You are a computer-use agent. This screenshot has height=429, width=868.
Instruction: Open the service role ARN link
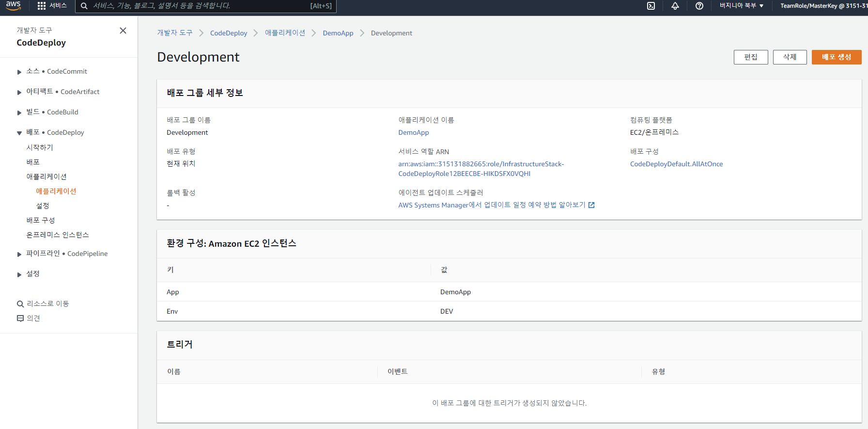[x=481, y=169]
